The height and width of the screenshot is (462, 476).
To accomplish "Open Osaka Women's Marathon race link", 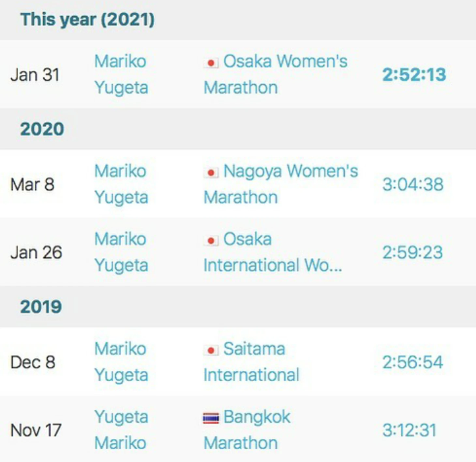I will 275,74.
